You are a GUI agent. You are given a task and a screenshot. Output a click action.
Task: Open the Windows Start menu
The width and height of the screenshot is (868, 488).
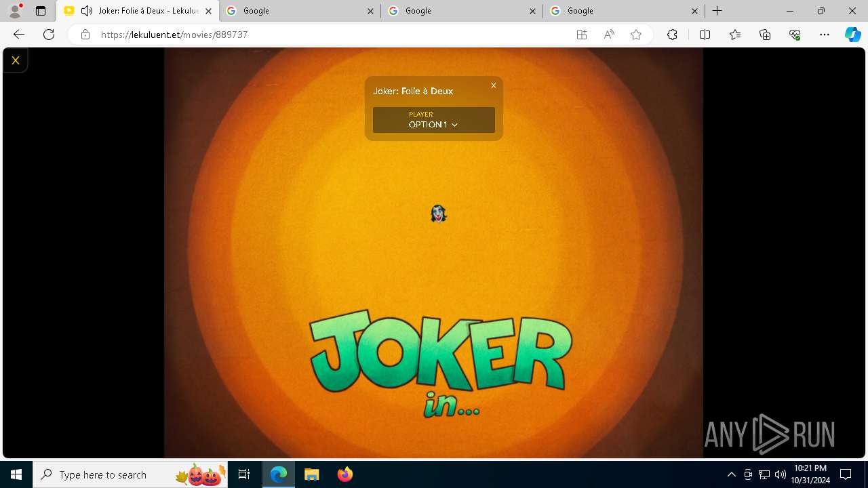point(16,474)
